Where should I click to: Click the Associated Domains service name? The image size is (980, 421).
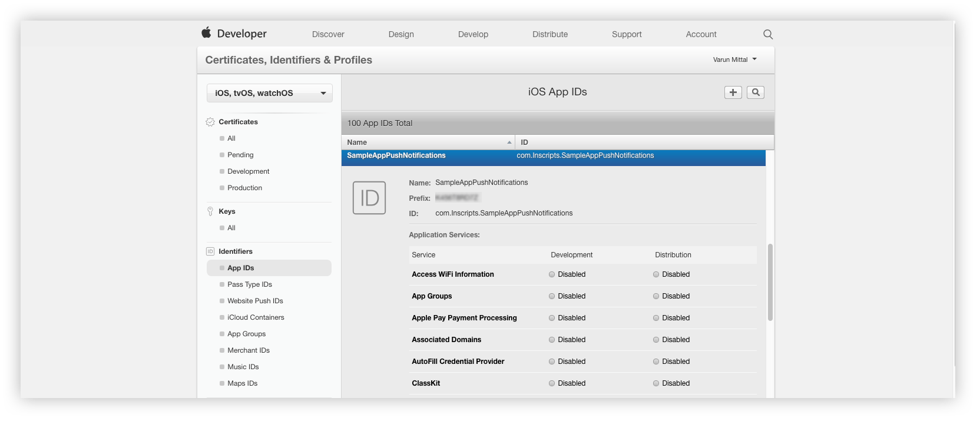tap(446, 340)
